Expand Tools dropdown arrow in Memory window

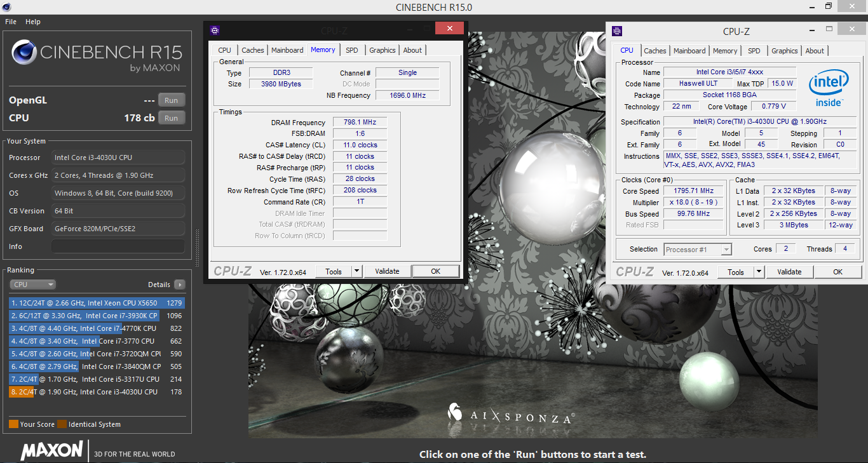click(x=357, y=271)
